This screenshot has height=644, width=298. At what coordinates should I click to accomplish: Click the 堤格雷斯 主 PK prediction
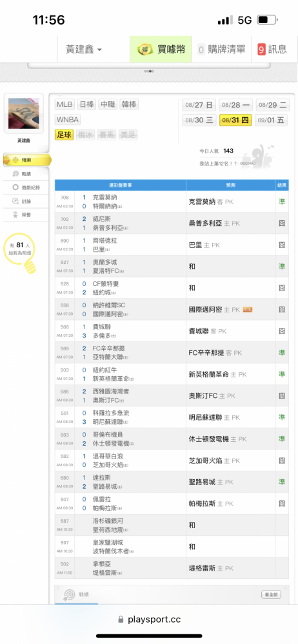211,569
